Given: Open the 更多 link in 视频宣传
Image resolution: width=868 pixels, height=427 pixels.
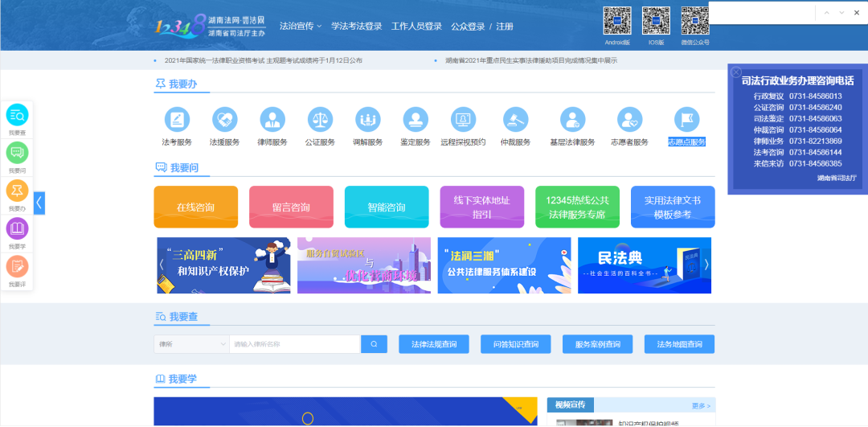Looking at the screenshot, I should (x=701, y=404).
